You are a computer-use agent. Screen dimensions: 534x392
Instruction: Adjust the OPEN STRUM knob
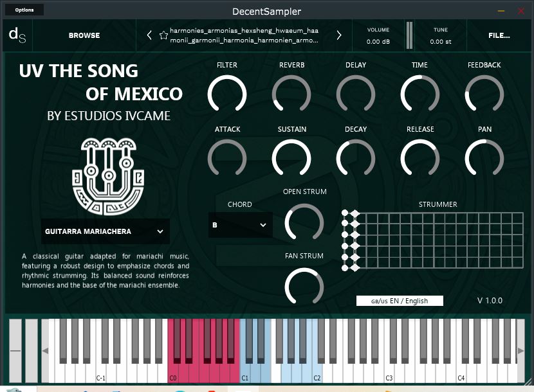[x=304, y=222]
